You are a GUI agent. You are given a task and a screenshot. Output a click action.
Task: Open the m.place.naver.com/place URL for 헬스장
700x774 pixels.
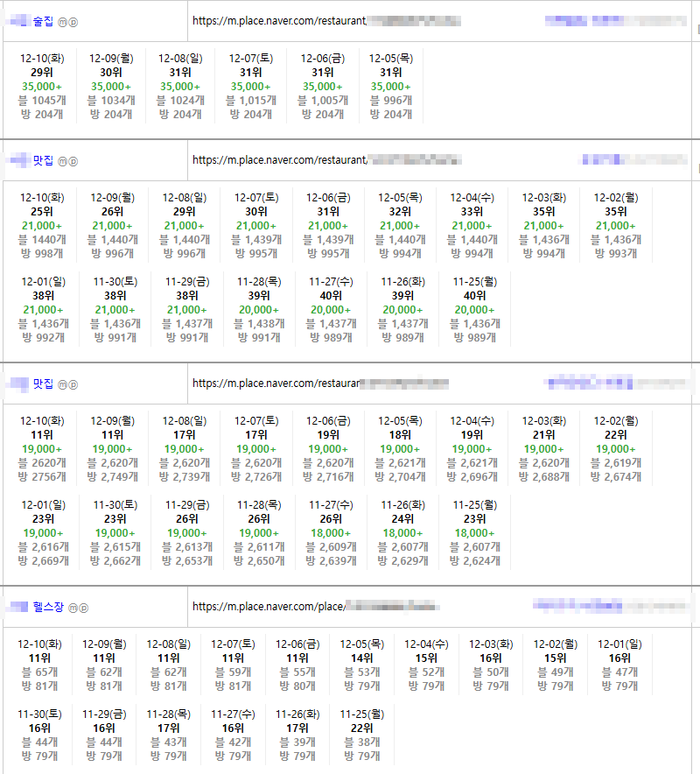[269, 606]
